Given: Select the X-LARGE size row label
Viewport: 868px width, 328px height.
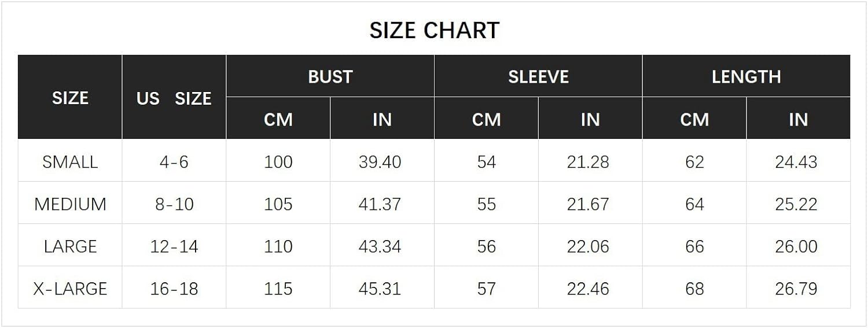Looking at the screenshot, I should click(70, 289).
